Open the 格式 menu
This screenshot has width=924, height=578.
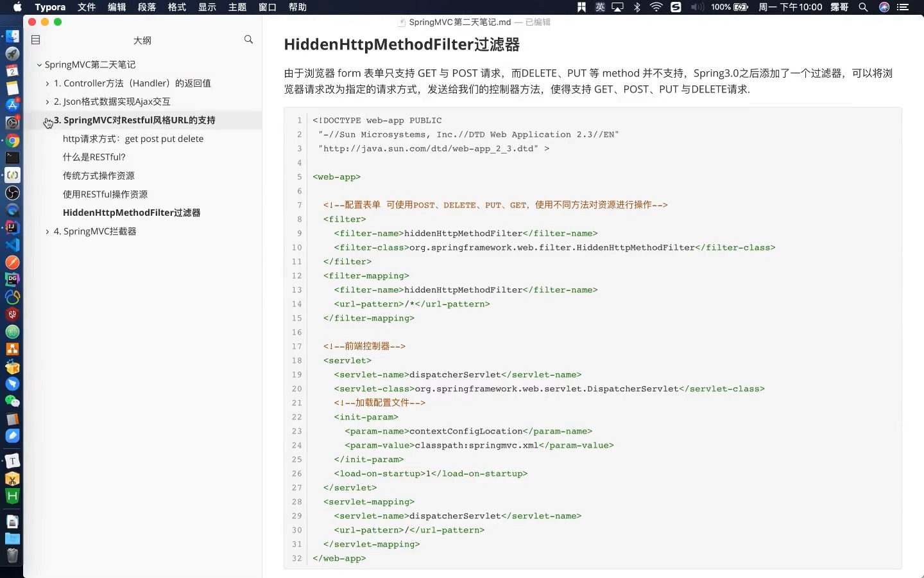(x=177, y=7)
